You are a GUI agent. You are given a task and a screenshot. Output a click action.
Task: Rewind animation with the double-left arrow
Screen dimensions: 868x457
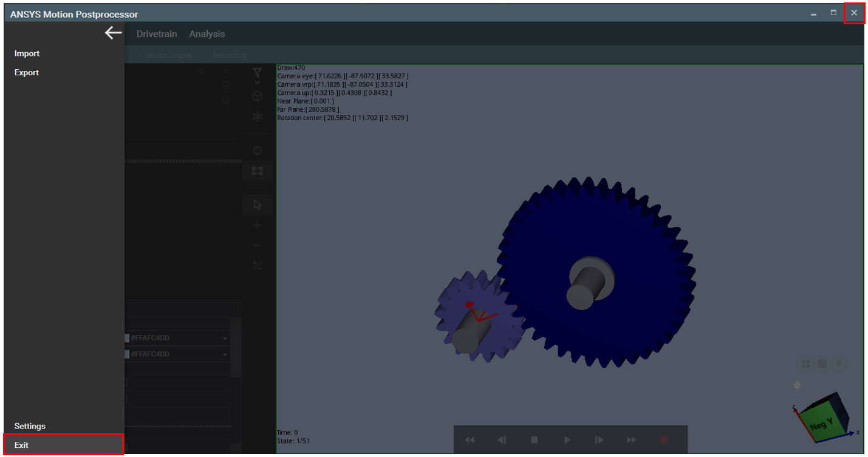[x=470, y=440]
